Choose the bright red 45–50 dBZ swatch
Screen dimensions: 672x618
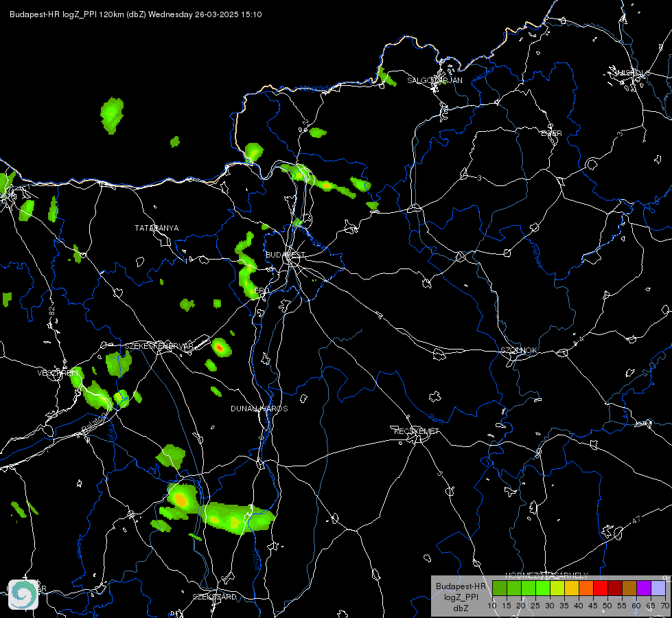(x=601, y=588)
